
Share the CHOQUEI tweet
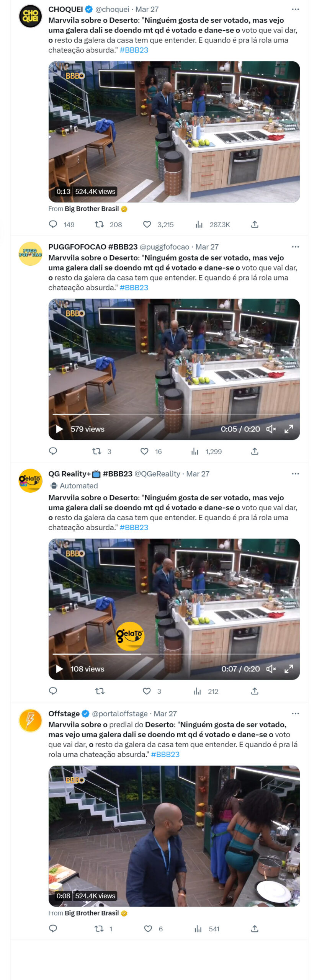point(255,224)
